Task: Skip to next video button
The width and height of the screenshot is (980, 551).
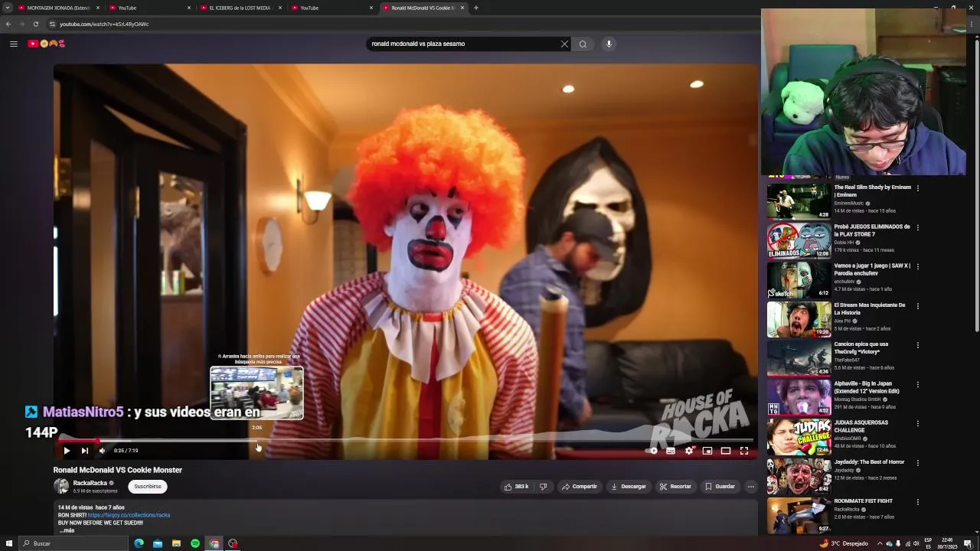Action: click(x=84, y=451)
